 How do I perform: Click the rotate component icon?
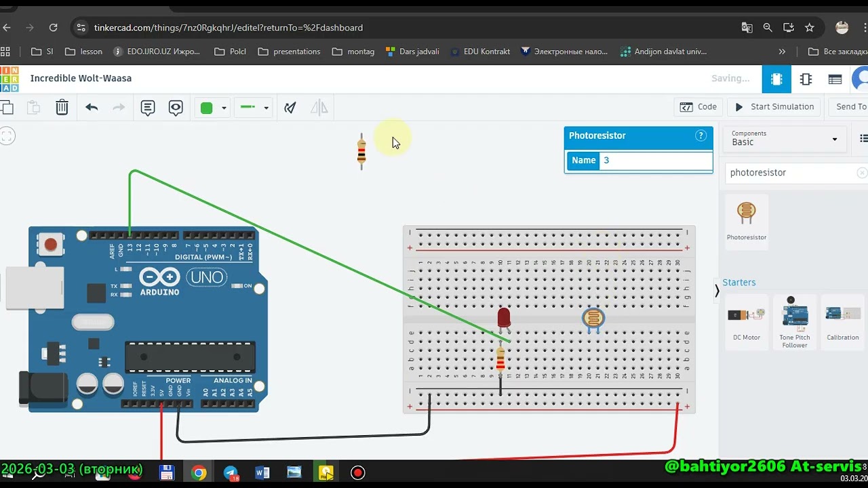tap(290, 108)
